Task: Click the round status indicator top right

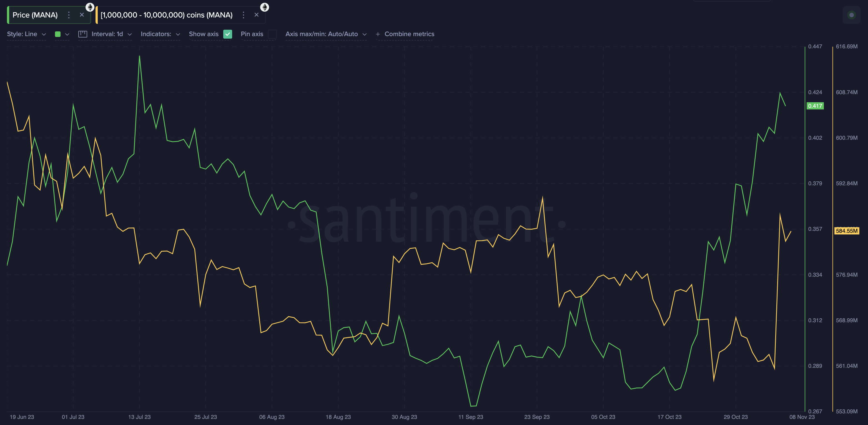Action: pyautogui.click(x=852, y=15)
